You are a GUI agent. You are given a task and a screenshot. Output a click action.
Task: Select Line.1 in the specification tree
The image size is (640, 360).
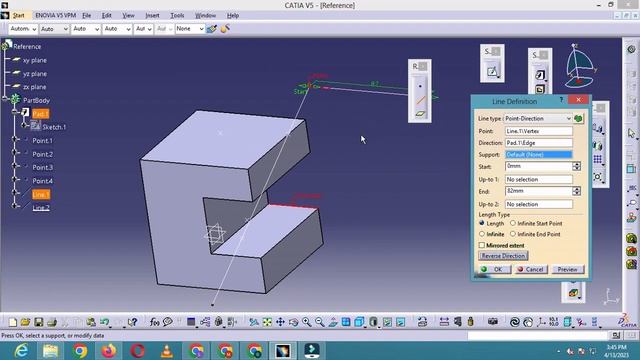pyautogui.click(x=41, y=194)
